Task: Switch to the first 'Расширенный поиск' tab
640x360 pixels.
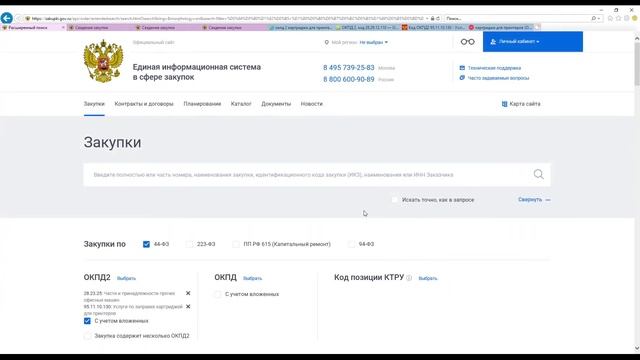Action: pyautogui.click(x=33, y=27)
